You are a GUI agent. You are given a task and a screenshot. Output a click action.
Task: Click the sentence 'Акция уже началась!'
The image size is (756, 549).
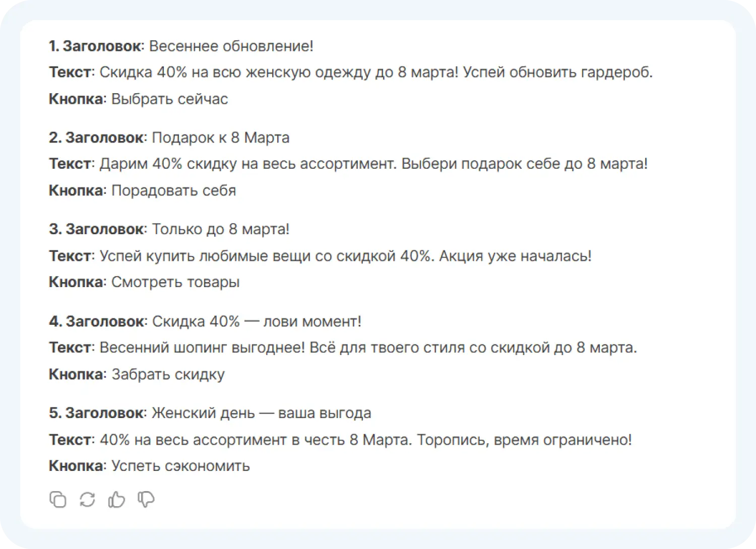(x=515, y=256)
